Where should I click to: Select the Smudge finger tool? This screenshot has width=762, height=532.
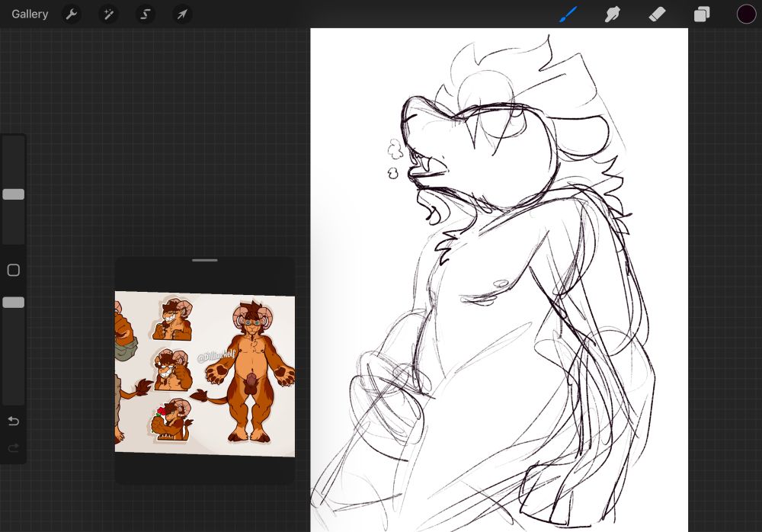(613, 14)
